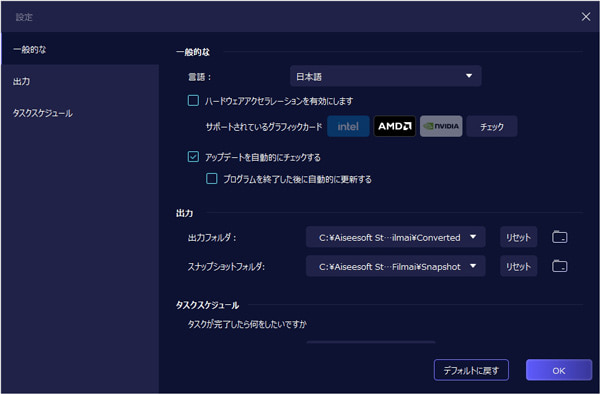
Task: Click the サポートされているグラフィックカード label
Action: (x=264, y=127)
